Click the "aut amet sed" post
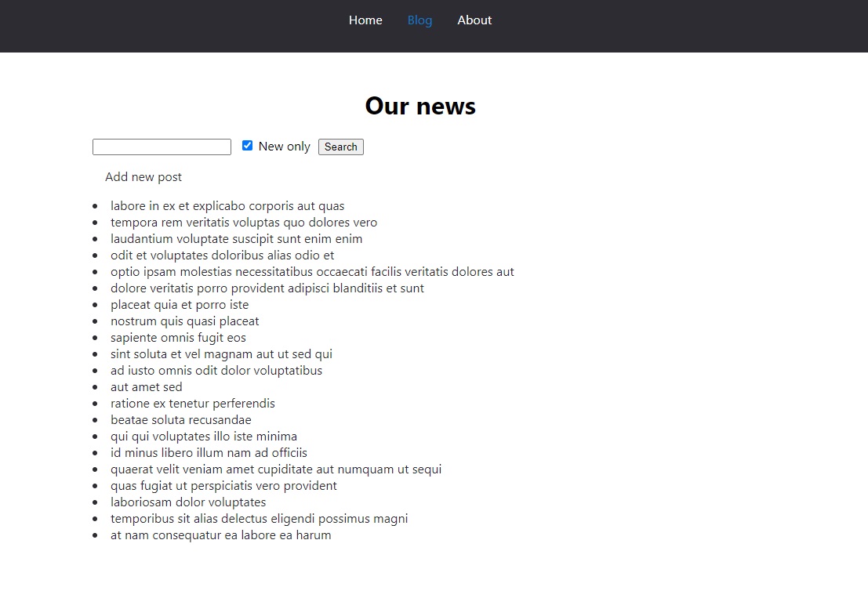Viewport: 868px width, 598px height. click(x=146, y=387)
